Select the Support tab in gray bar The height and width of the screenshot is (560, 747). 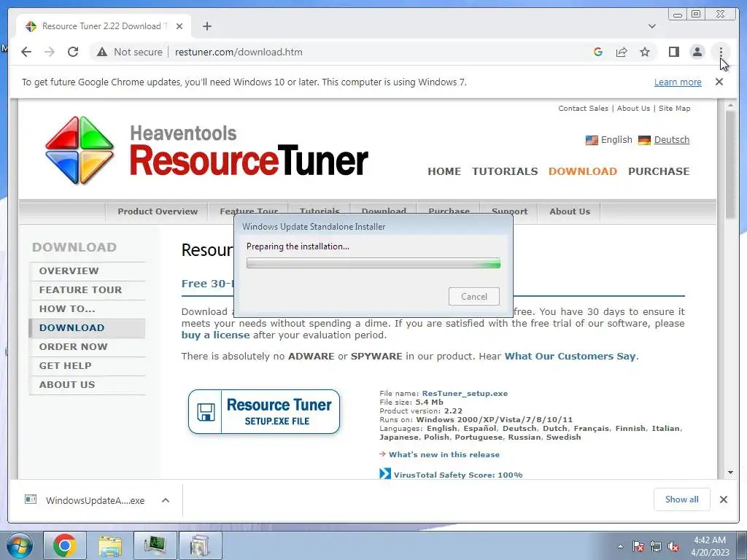(x=509, y=211)
